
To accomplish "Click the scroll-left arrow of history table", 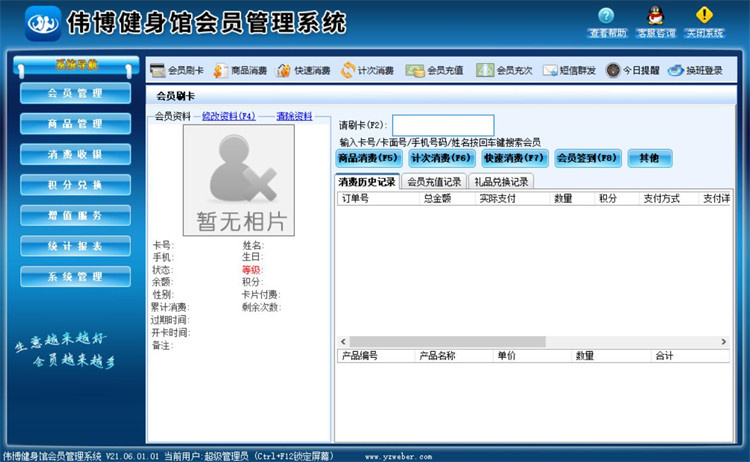I will tap(343, 341).
